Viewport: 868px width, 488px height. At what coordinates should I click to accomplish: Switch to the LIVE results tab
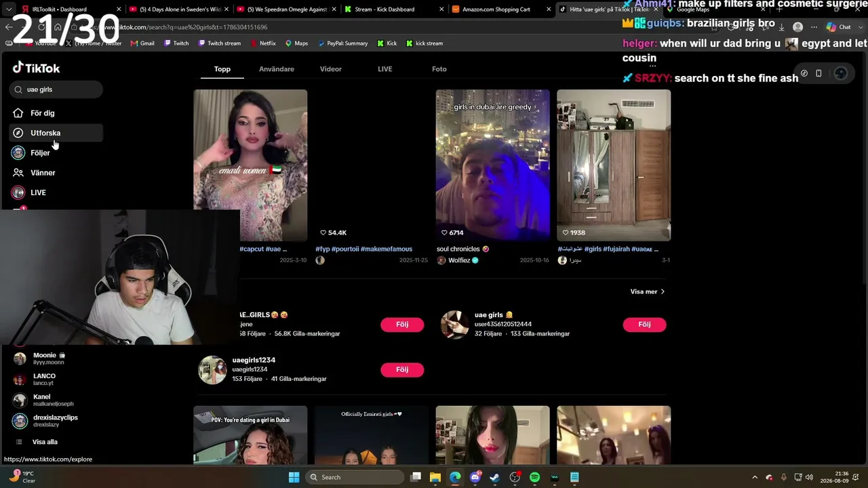coord(385,69)
